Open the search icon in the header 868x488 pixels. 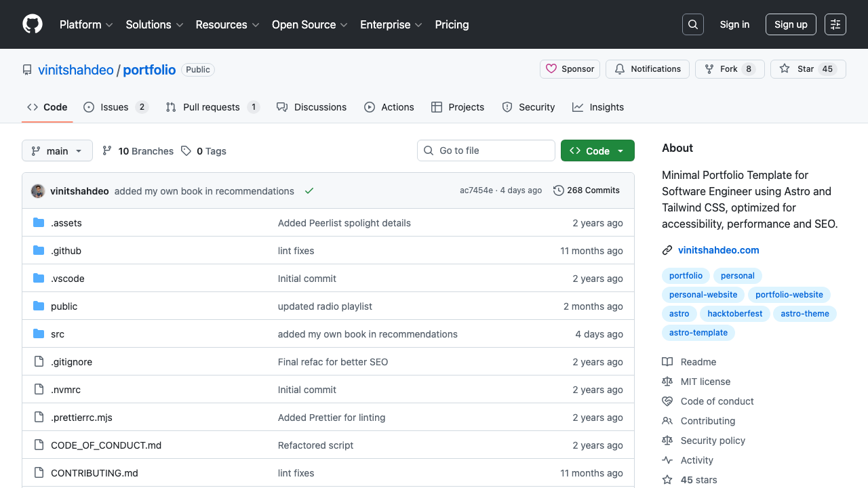click(692, 24)
